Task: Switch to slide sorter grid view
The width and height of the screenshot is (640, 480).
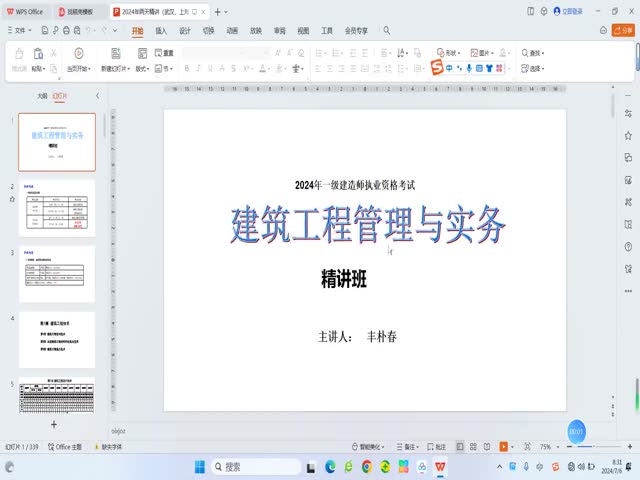Action: pyautogui.click(x=473, y=447)
